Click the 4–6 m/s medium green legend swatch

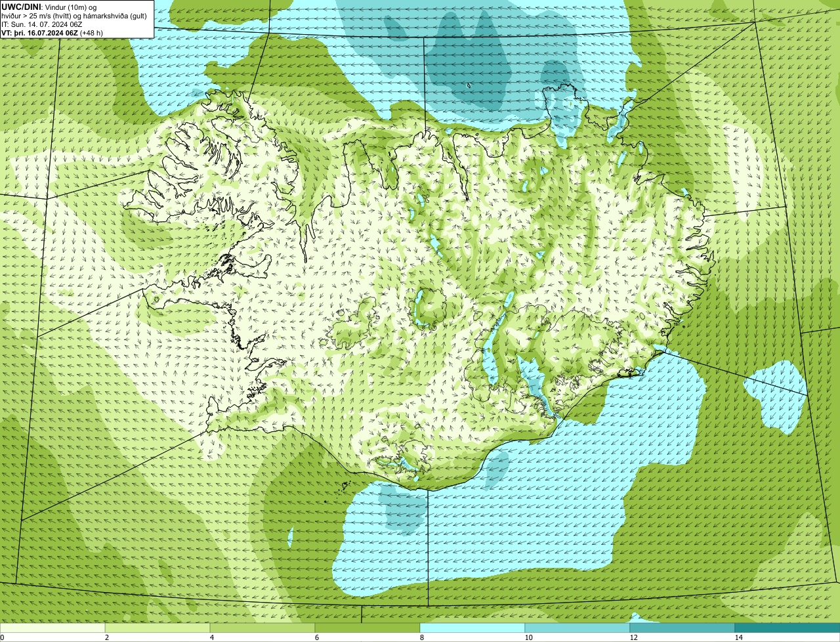(262, 628)
